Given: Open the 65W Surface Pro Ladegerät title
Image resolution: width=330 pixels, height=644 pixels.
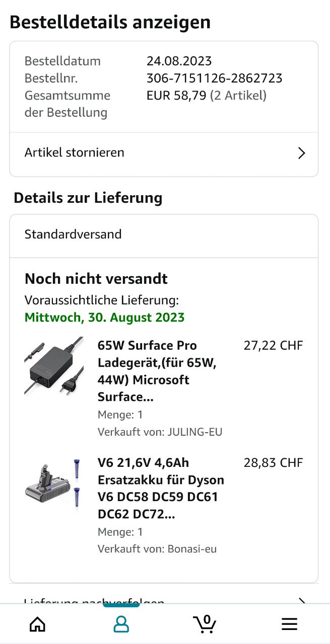Looking at the screenshot, I should click(156, 371).
